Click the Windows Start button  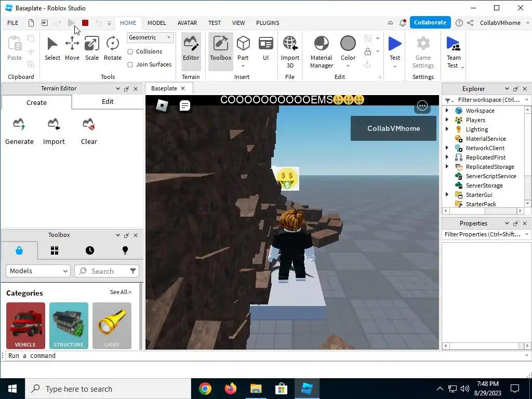pyautogui.click(x=12, y=389)
